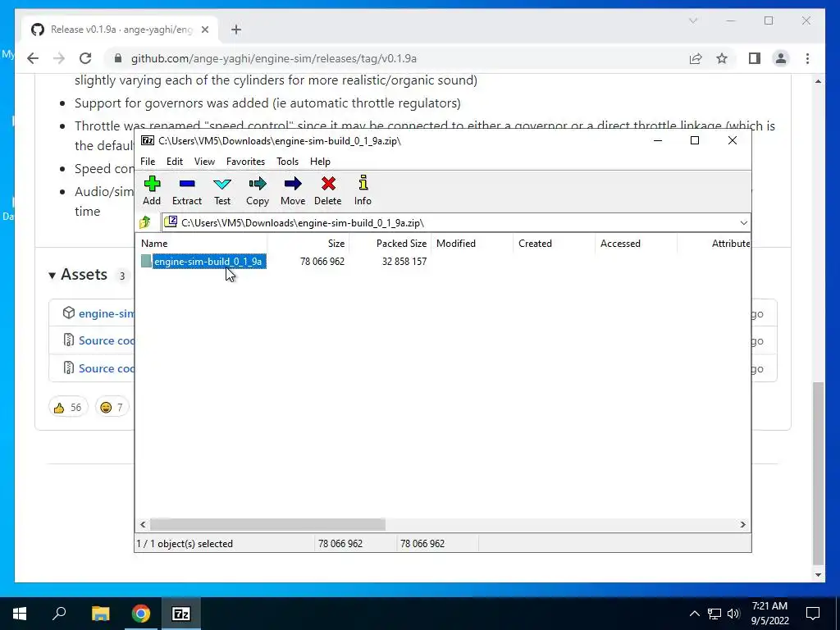Click the Extract toolbar icon
Screen dimensions: 840x630
(x=186, y=190)
